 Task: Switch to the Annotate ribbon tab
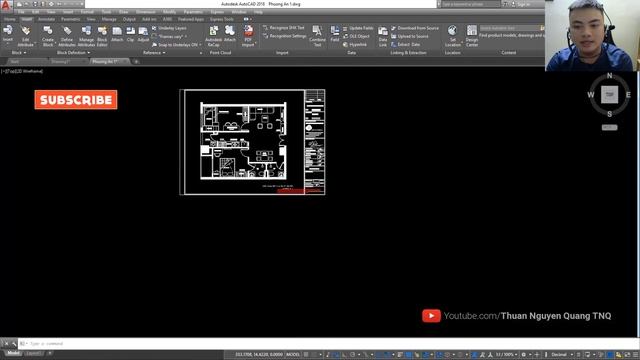[x=46, y=19]
